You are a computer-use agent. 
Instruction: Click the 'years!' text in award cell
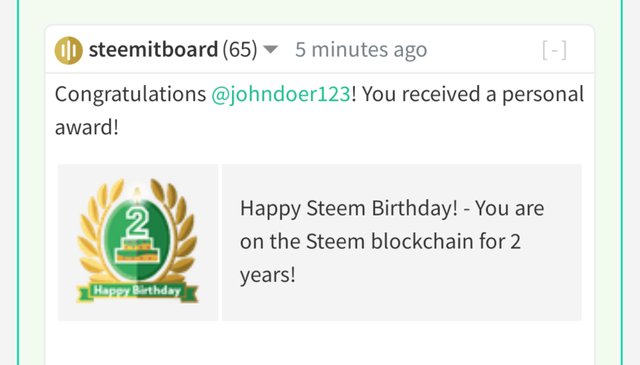click(x=267, y=275)
